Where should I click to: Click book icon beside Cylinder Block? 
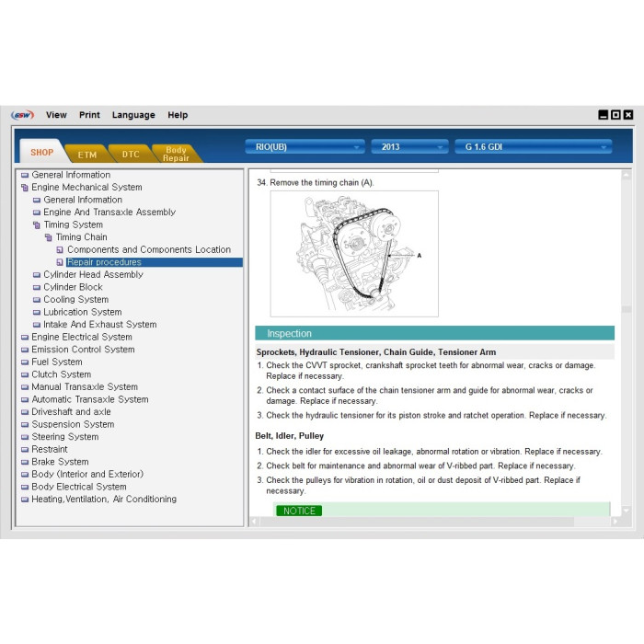click(x=37, y=287)
